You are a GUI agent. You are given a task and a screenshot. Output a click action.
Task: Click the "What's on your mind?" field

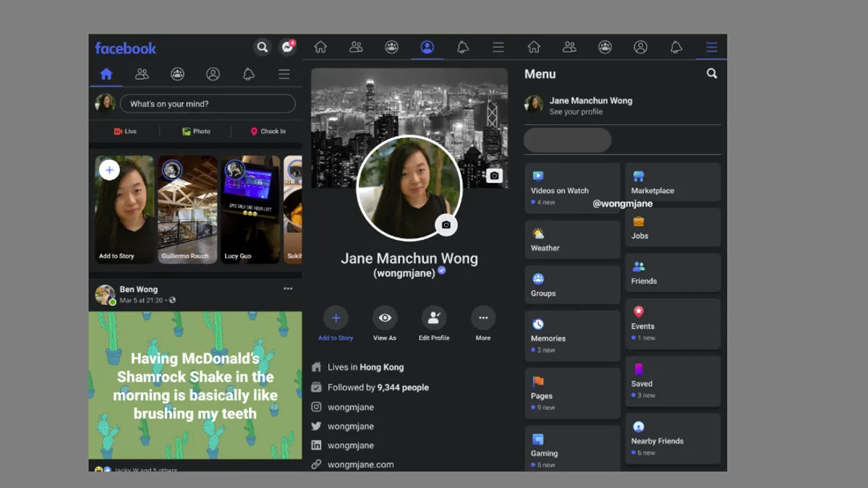pyautogui.click(x=208, y=103)
